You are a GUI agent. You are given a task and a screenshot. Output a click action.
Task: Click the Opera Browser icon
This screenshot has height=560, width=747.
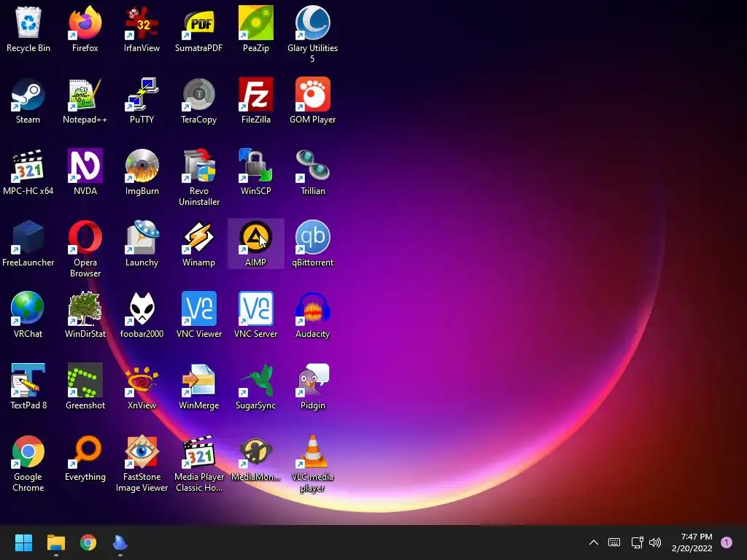85,237
